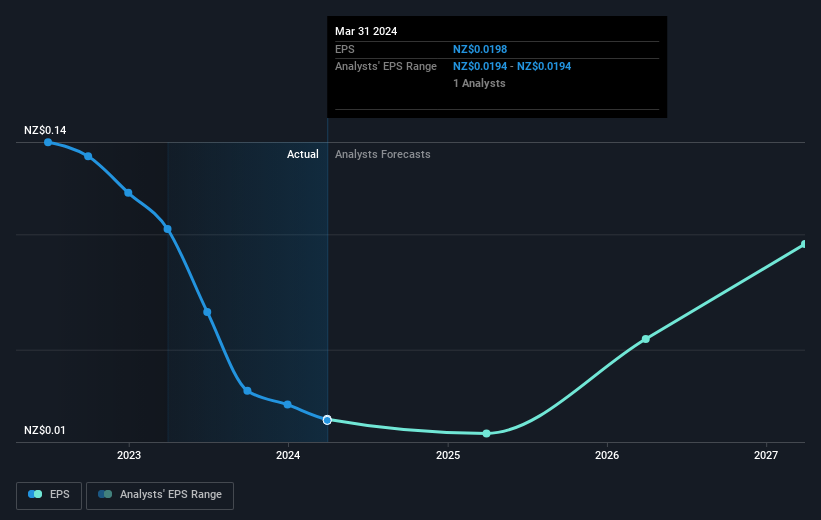Viewport: 821px width, 520px height.
Task: Click the 2026 forecast data point
Action: pyautogui.click(x=646, y=339)
